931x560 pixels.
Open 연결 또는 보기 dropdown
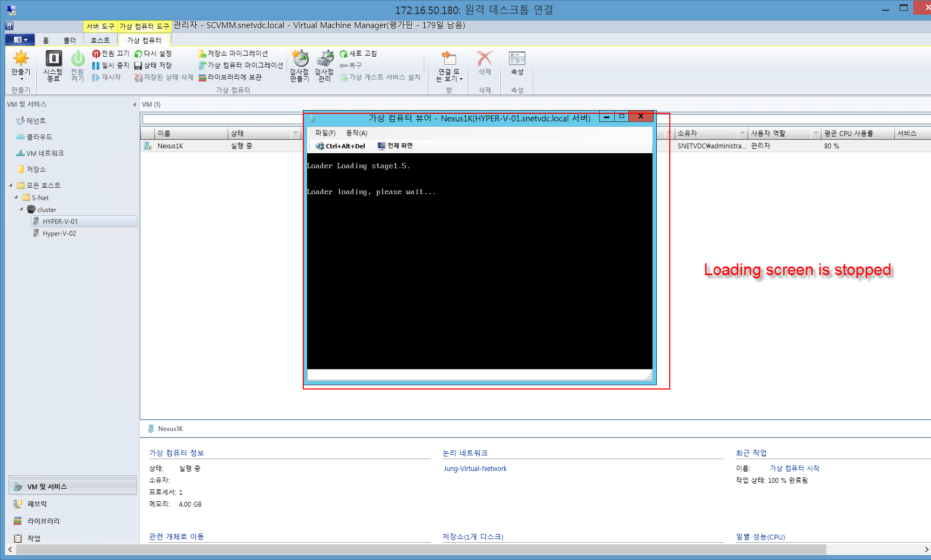(449, 66)
